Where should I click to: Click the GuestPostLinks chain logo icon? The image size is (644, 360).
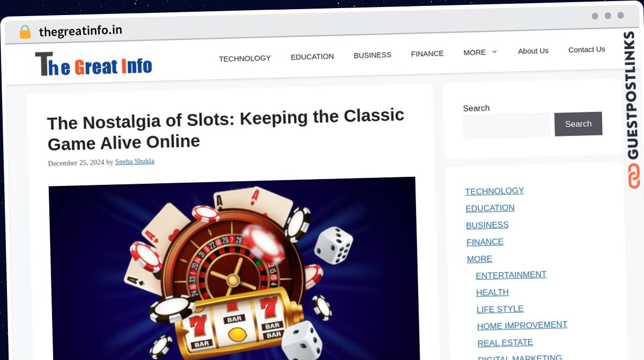pyautogui.click(x=634, y=176)
